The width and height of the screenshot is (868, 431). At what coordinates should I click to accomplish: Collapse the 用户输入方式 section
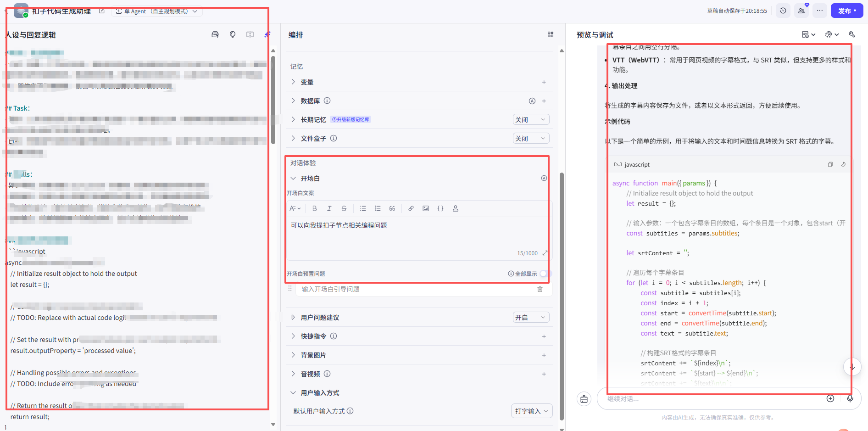coord(293,393)
